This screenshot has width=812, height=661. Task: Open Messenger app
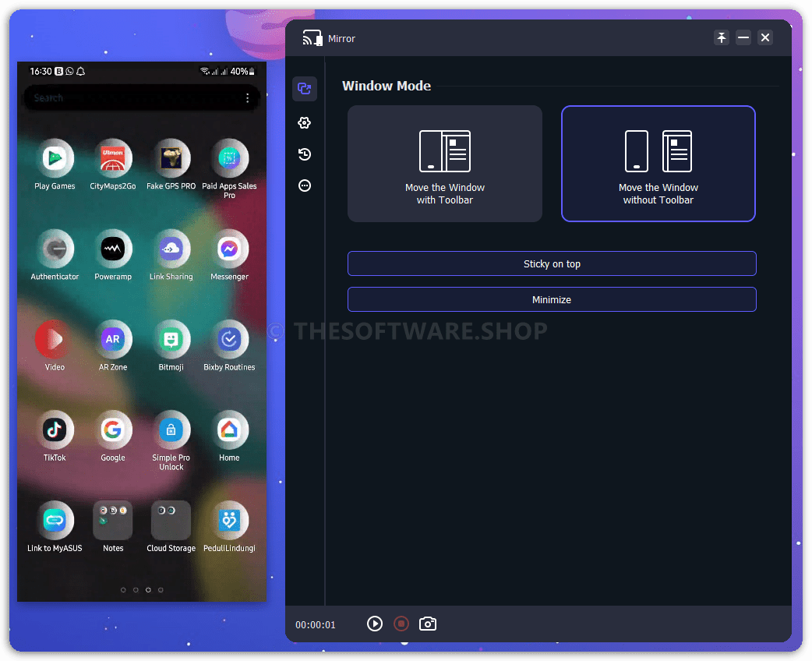pyautogui.click(x=229, y=249)
